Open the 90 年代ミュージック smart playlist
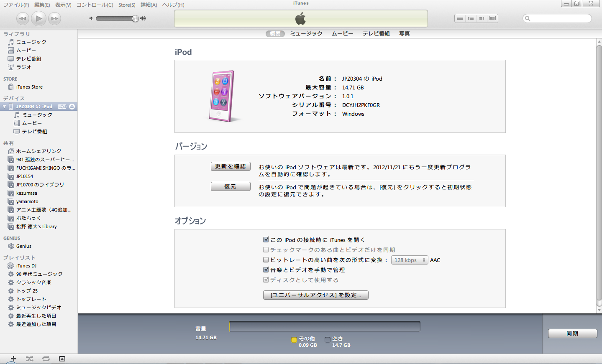 pyautogui.click(x=39, y=274)
